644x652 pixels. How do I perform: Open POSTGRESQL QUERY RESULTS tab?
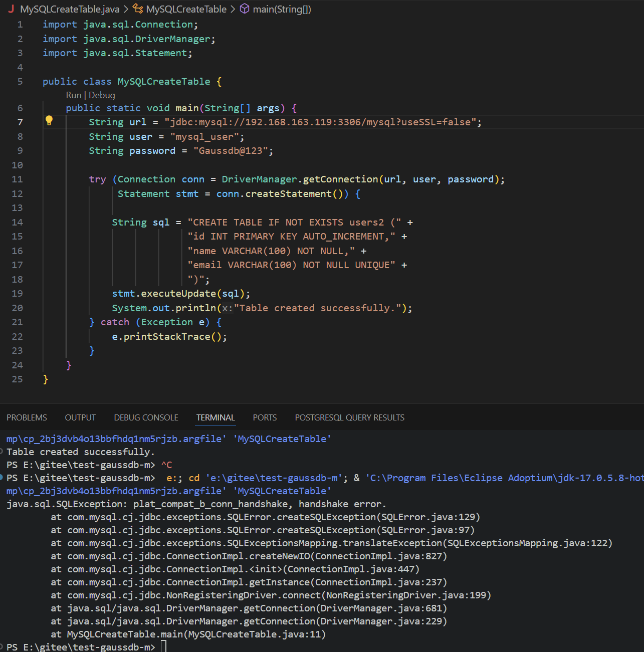[x=349, y=417]
